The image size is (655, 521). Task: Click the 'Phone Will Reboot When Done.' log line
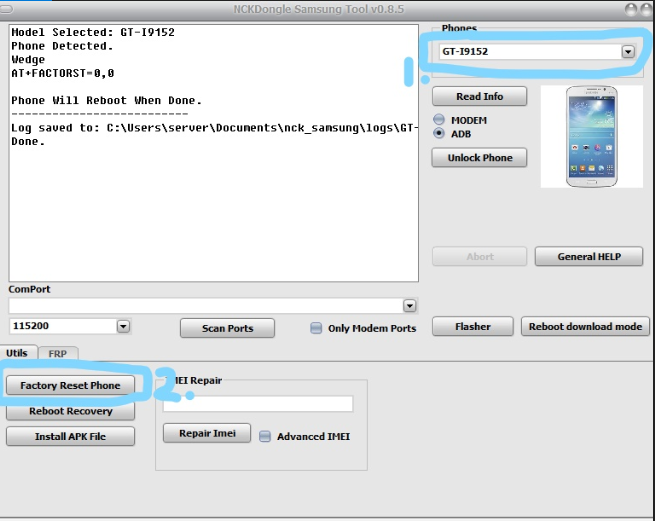(107, 100)
